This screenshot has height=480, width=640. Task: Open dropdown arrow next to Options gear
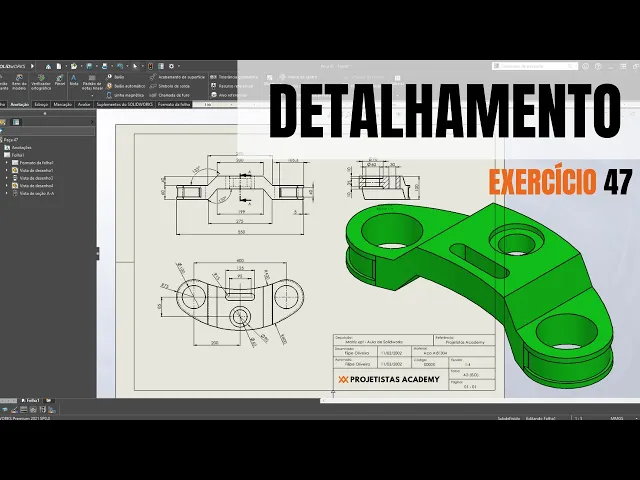(x=179, y=66)
